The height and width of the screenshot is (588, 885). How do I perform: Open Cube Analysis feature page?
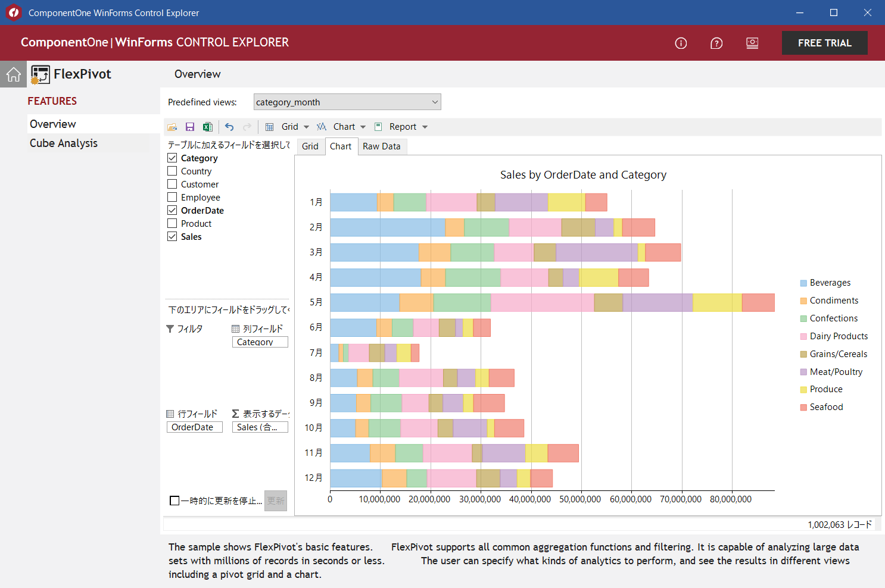coord(64,143)
